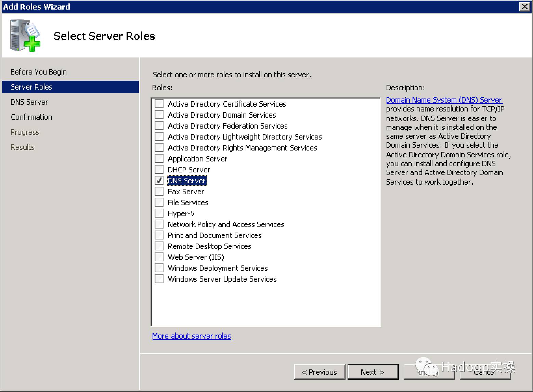The height and width of the screenshot is (392, 533).
Task: Open the Domain Name System (DNS) Server link
Action: tap(444, 100)
